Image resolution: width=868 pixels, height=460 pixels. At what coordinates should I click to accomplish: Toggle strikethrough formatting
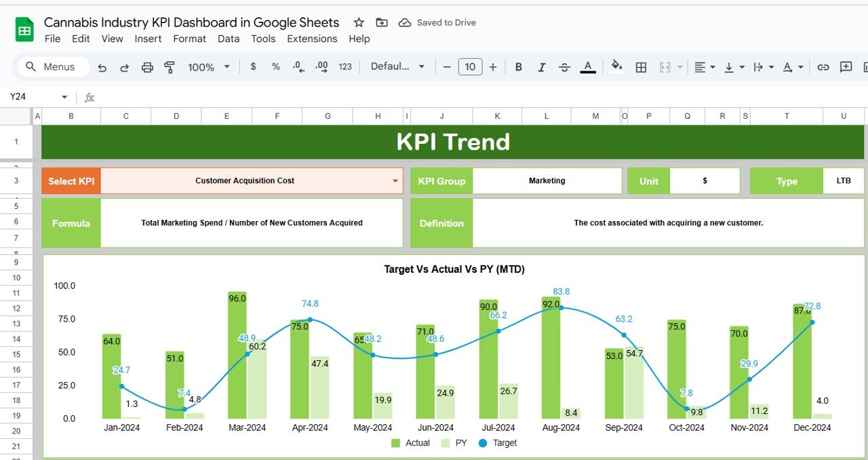click(564, 67)
